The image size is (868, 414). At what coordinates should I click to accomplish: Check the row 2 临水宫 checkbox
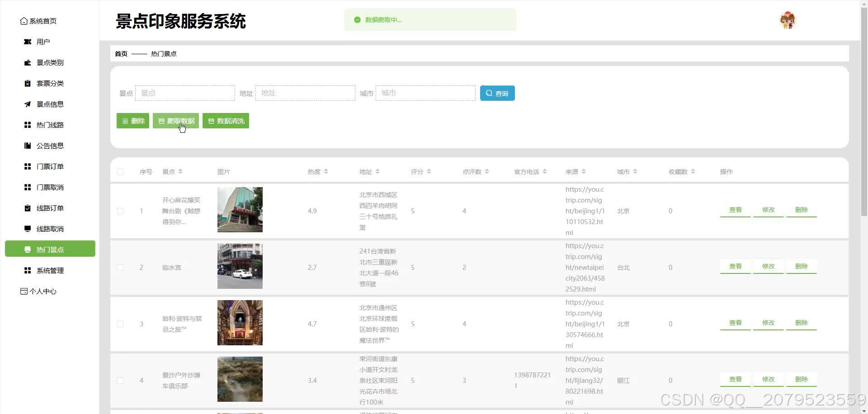pos(120,268)
